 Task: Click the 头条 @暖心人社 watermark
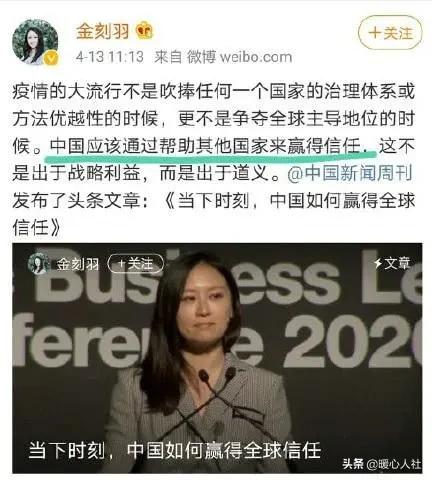(381, 464)
